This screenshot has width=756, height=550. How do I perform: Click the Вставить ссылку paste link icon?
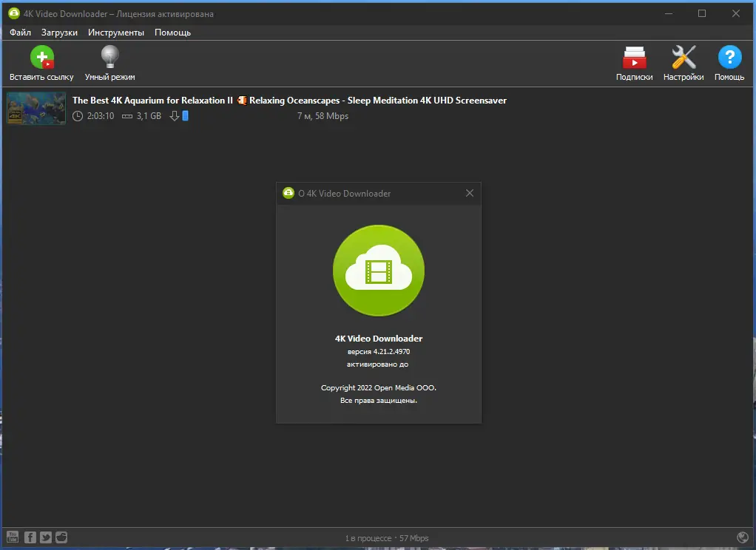42,58
